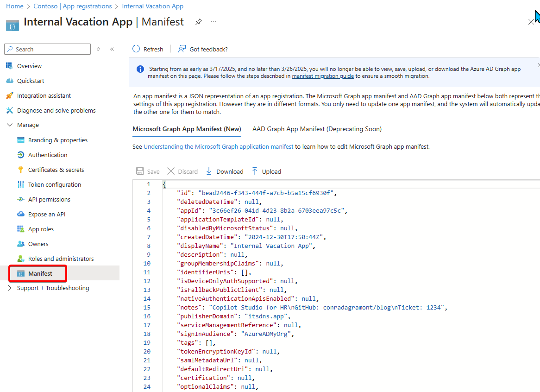The width and height of the screenshot is (540, 392).
Task: Navigate to Home breadcrumb
Action: click(15, 6)
